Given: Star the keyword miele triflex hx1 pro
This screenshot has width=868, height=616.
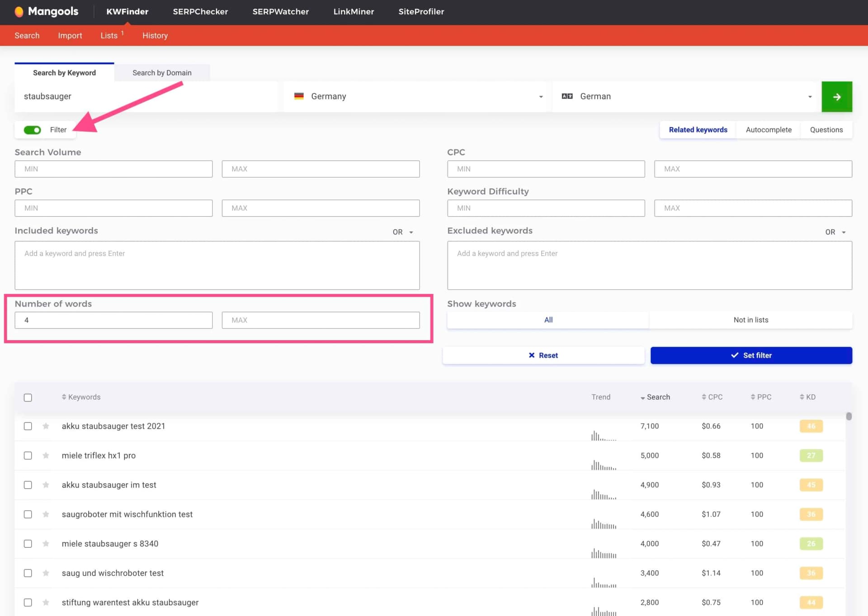Looking at the screenshot, I should [x=46, y=455].
